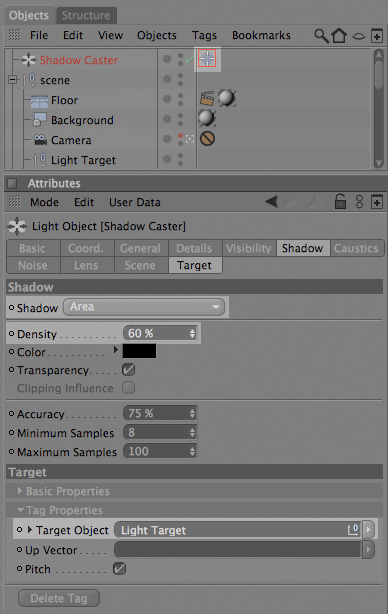This screenshot has height=614, width=388.
Task: Collapse the scene tree node
Action: (13, 80)
